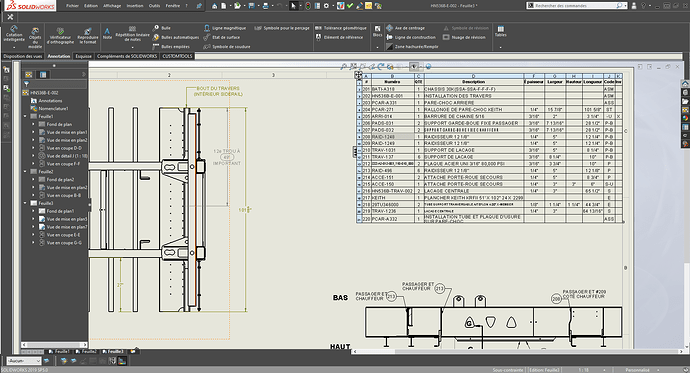
Task: Click Bulles automatiques
Action: pyautogui.click(x=176, y=37)
